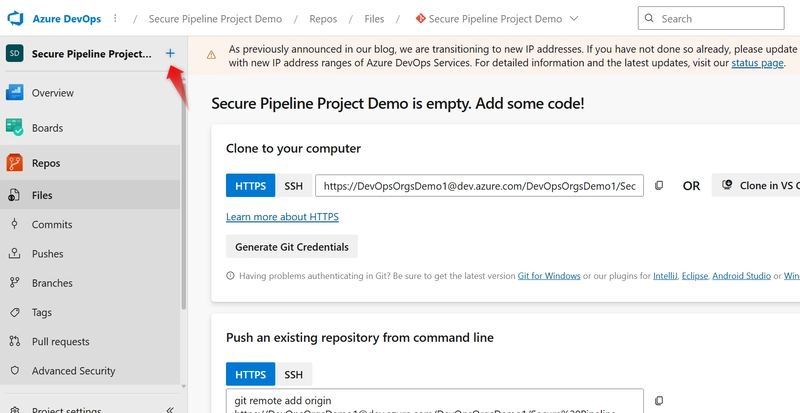The image size is (800, 413).
Task: Click the Boards icon in the sidebar
Action: click(15, 128)
